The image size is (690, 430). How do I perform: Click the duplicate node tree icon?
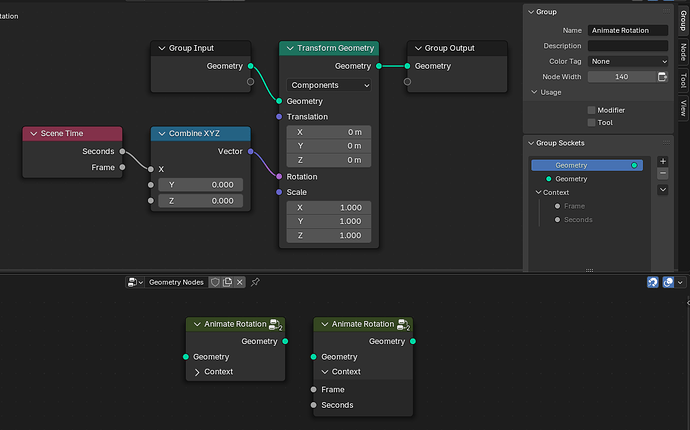[x=228, y=282]
